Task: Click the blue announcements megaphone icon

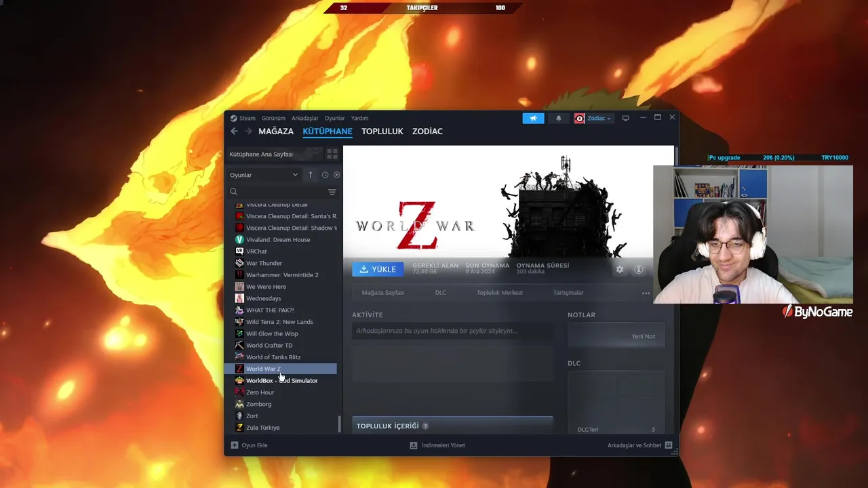Action: coord(533,118)
